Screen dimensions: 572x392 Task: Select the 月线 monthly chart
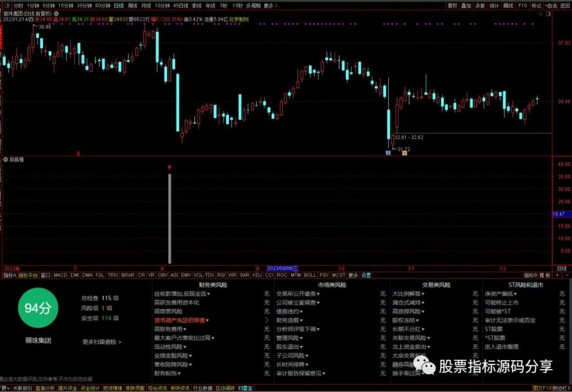click(x=146, y=5)
